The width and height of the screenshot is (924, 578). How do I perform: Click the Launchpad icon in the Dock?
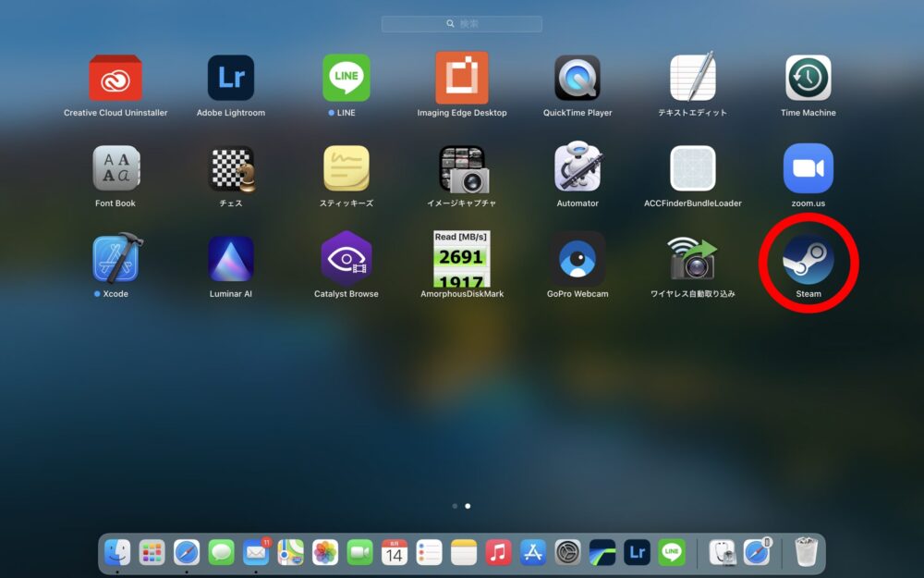[152, 553]
